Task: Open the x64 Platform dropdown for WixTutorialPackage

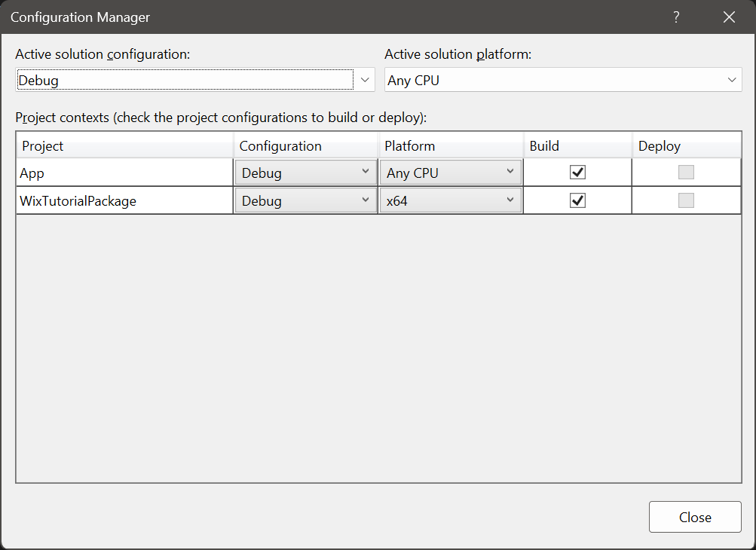Action: (x=512, y=200)
